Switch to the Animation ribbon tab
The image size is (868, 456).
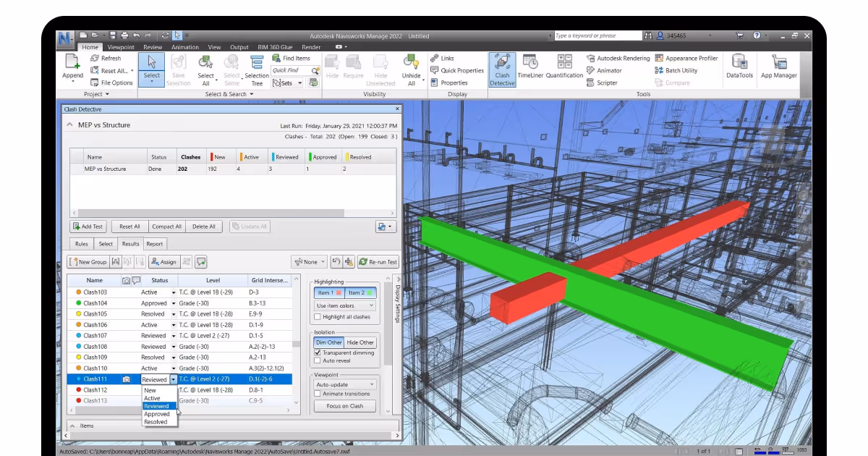185,47
